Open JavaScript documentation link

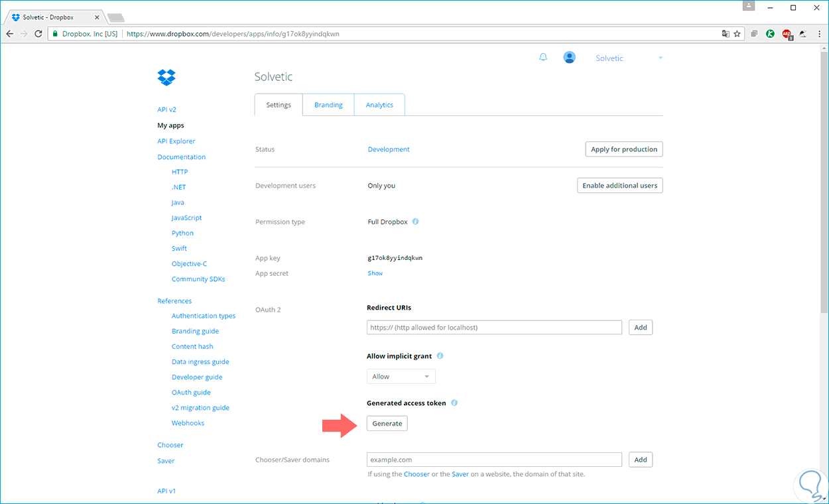pyautogui.click(x=186, y=218)
